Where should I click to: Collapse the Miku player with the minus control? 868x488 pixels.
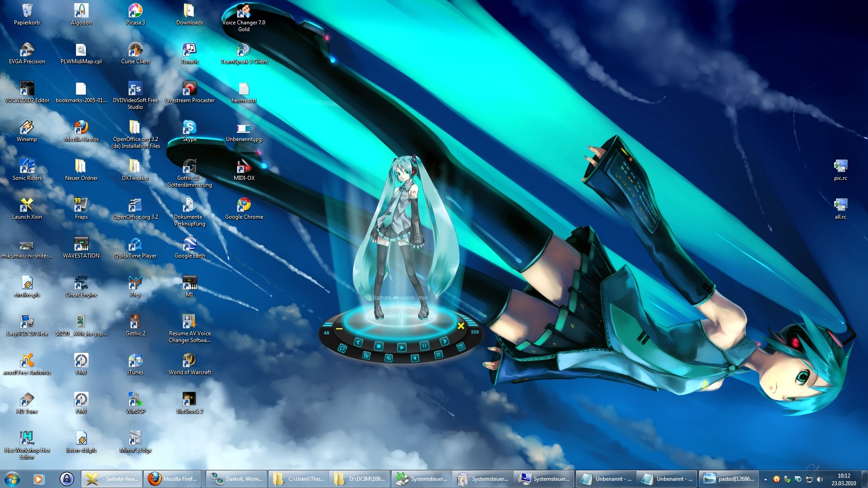(x=339, y=328)
